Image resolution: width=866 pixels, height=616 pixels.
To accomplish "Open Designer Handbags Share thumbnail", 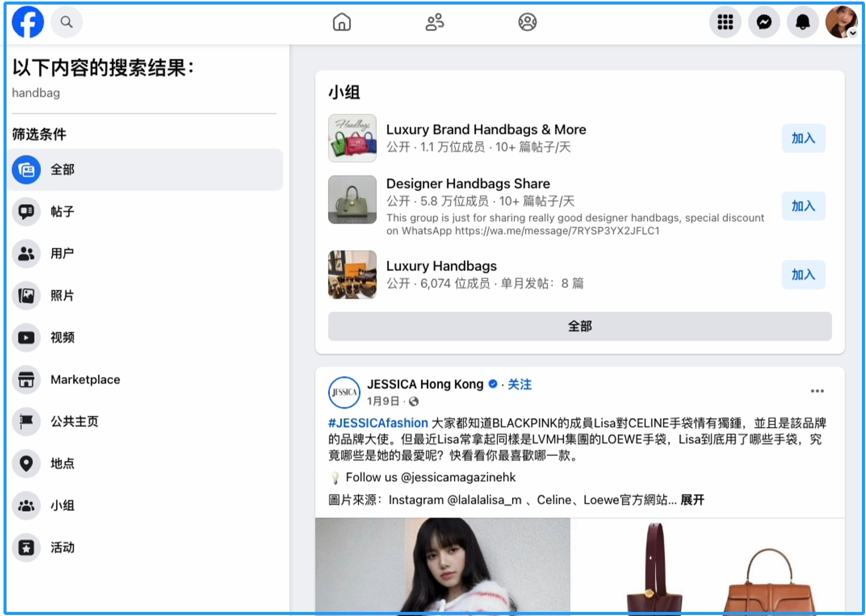I will [353, 199].
